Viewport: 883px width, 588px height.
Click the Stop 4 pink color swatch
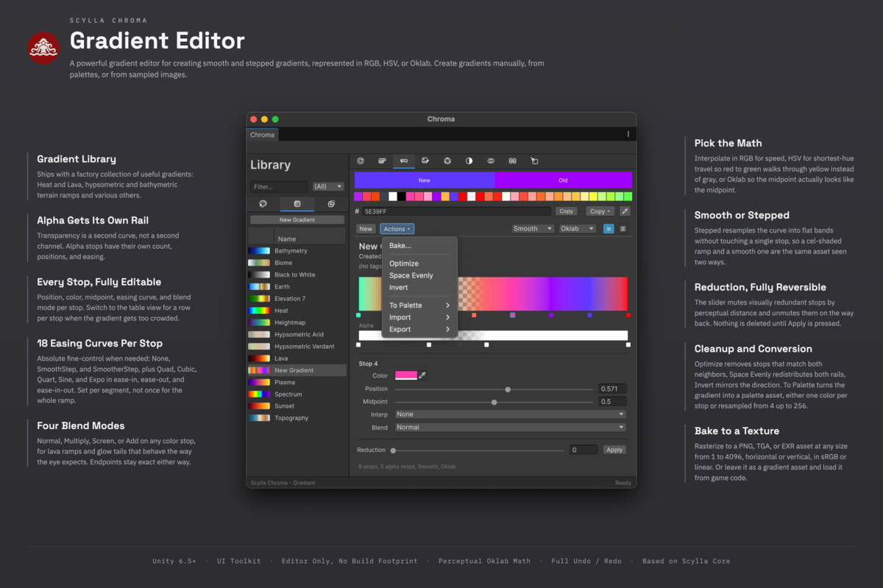click(x=406, y=375)
